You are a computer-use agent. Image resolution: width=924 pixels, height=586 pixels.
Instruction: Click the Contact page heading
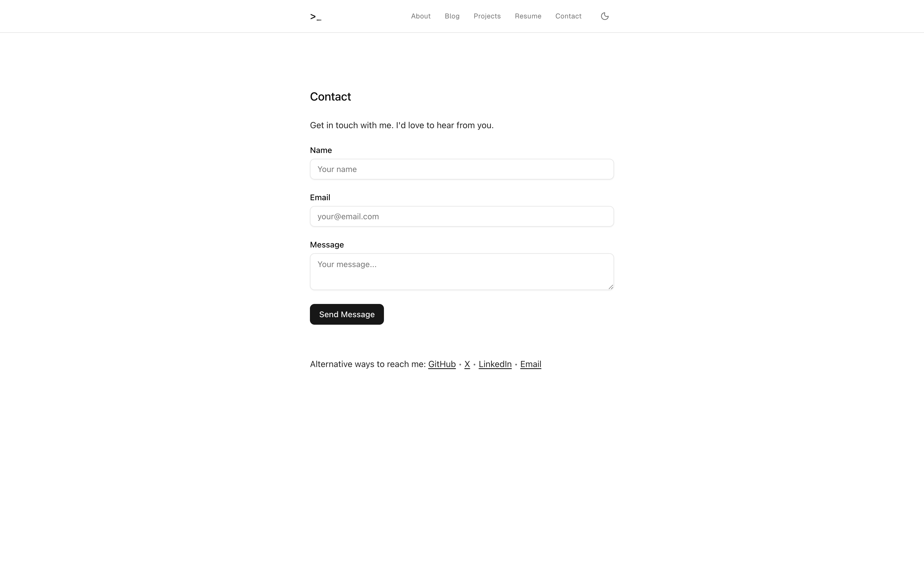[330, 97]
